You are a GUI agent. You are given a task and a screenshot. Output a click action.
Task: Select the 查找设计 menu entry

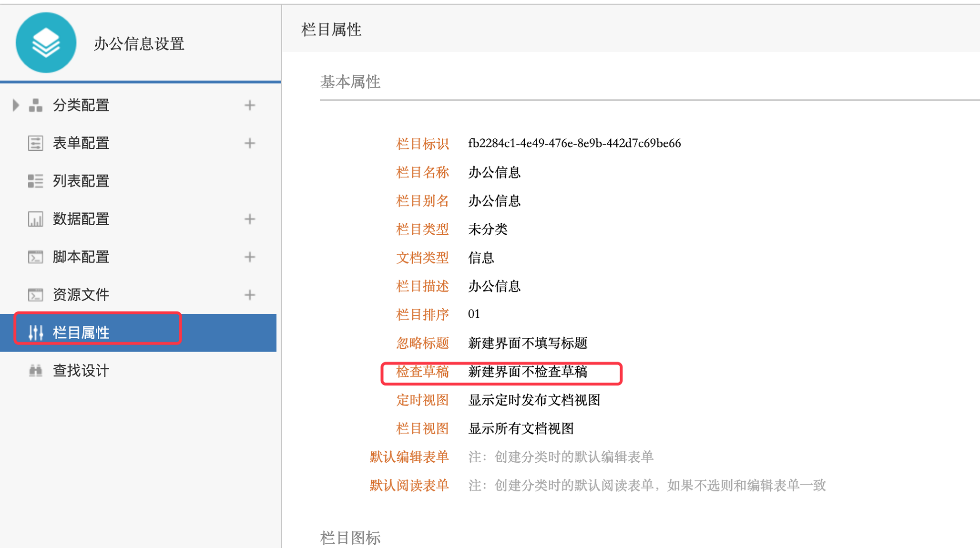coord(81,371)
